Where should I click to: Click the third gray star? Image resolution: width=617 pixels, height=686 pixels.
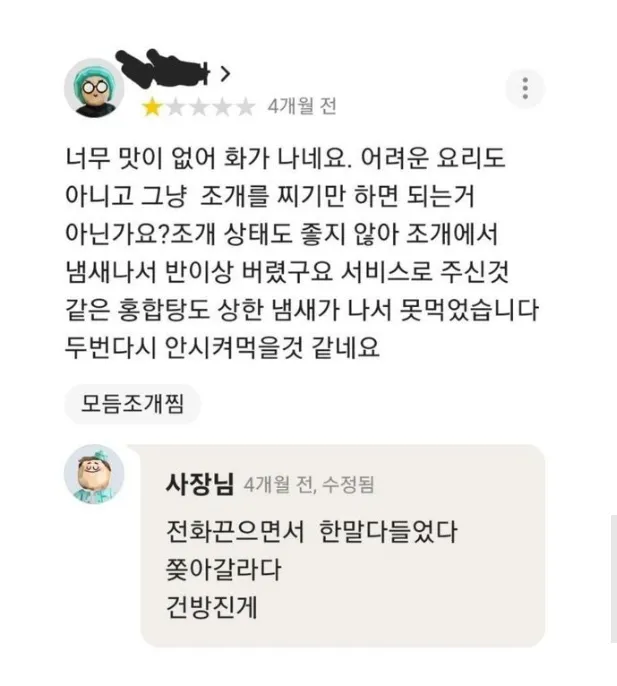[199, 107]
